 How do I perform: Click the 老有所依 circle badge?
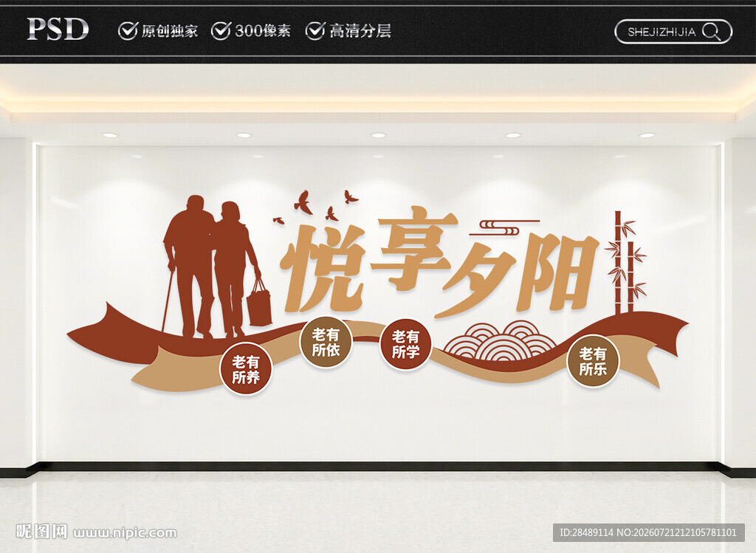[326, 342]
